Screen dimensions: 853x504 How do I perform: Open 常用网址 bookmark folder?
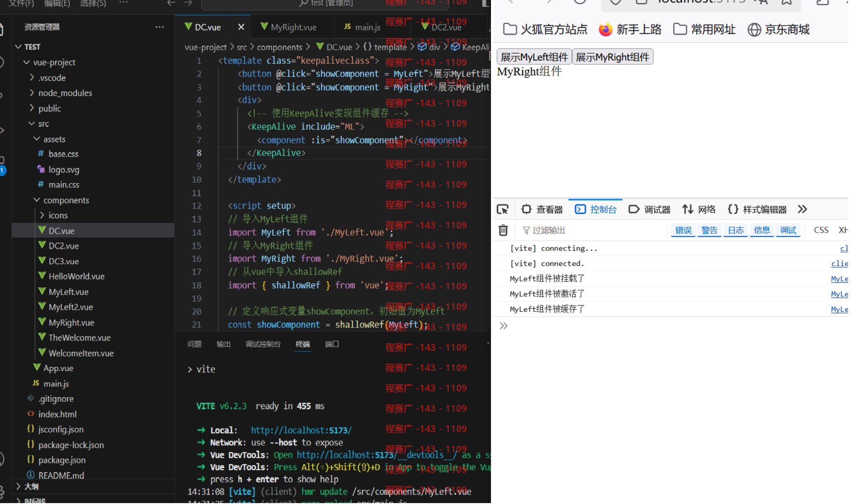[704, 29]
